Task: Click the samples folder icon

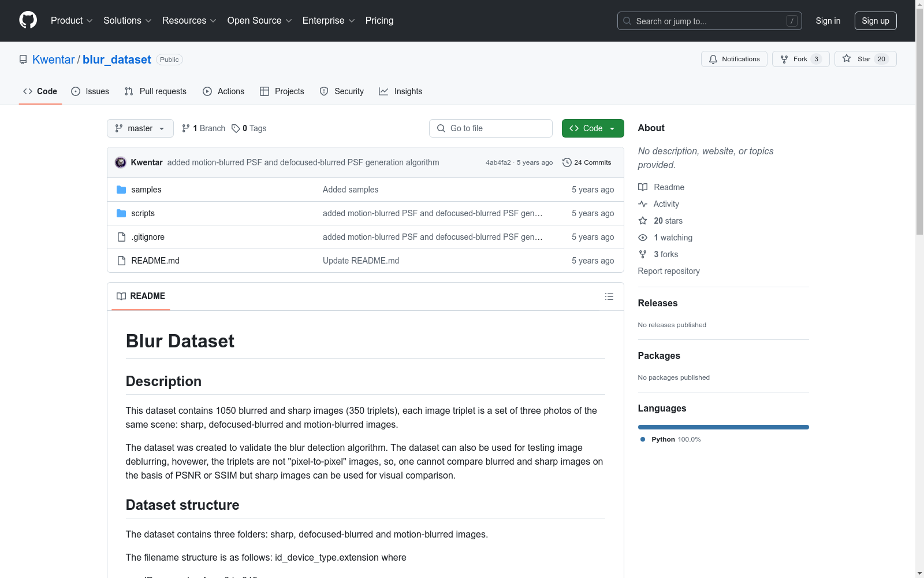Action: tap(121, 190)
